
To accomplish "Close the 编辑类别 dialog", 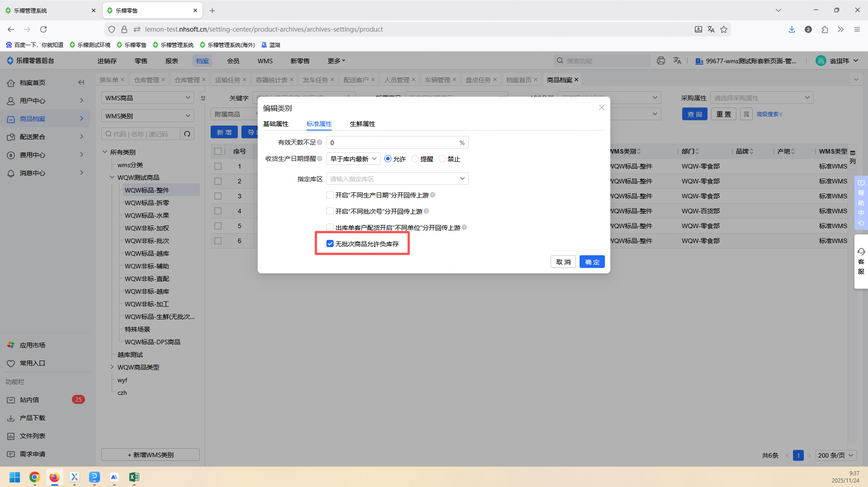I will point(601,108).
